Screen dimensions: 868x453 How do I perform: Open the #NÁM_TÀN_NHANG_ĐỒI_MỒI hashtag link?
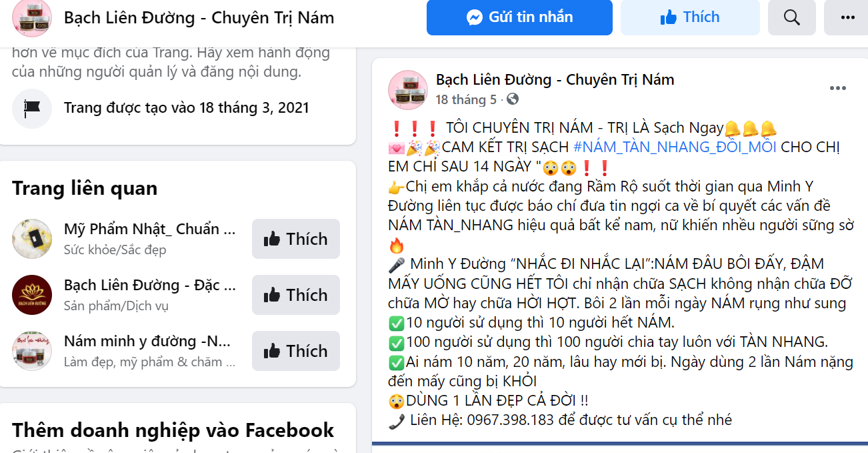pyautogui.click(x=675, y=147)
